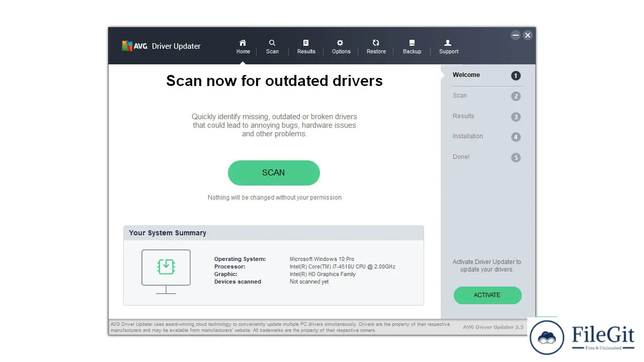Click Microsoft Windows 10 Pro value
Image resolution: width=644 pixels, height=362 pixels.
click(322, 259)
